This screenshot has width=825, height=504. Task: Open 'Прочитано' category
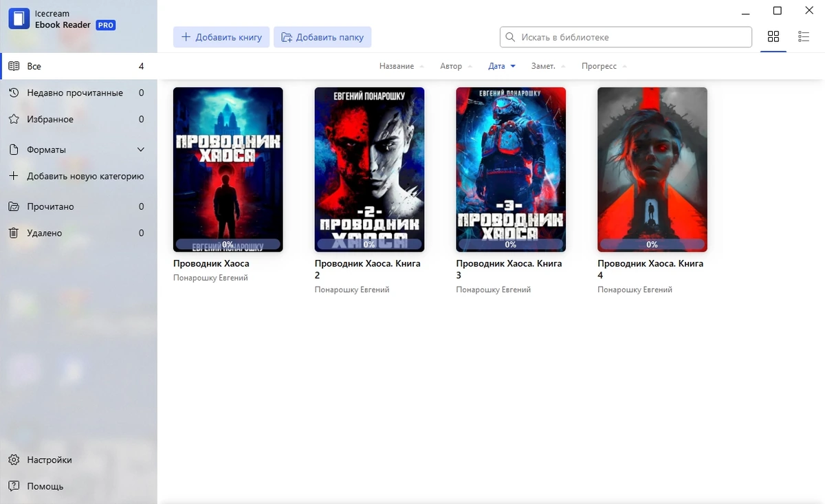(x=78, y=207)
